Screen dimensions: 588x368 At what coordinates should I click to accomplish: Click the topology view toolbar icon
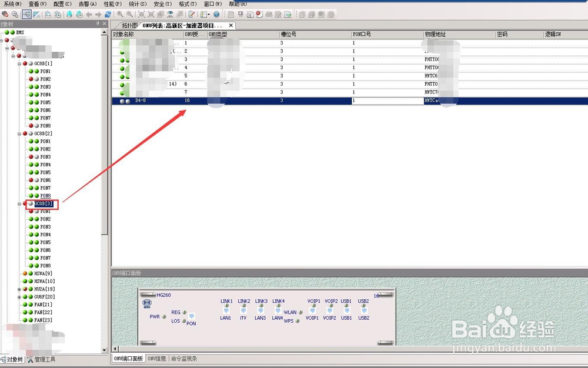(26, 14)
